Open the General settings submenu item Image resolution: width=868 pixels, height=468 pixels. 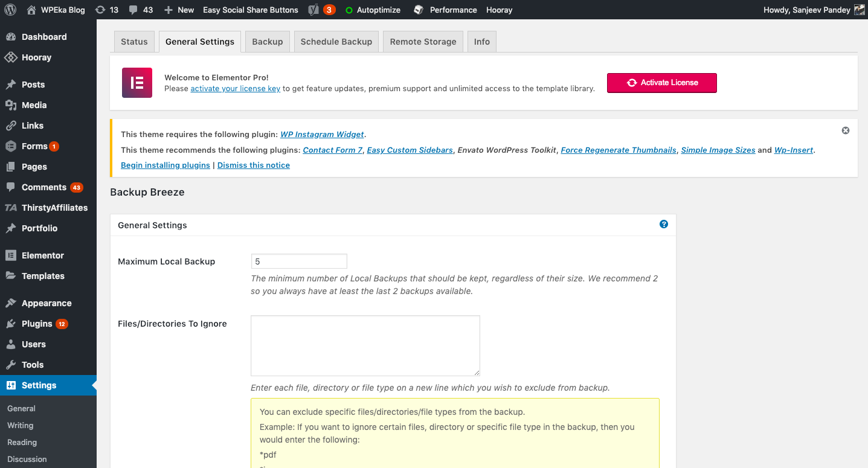[x=21, y=409]
